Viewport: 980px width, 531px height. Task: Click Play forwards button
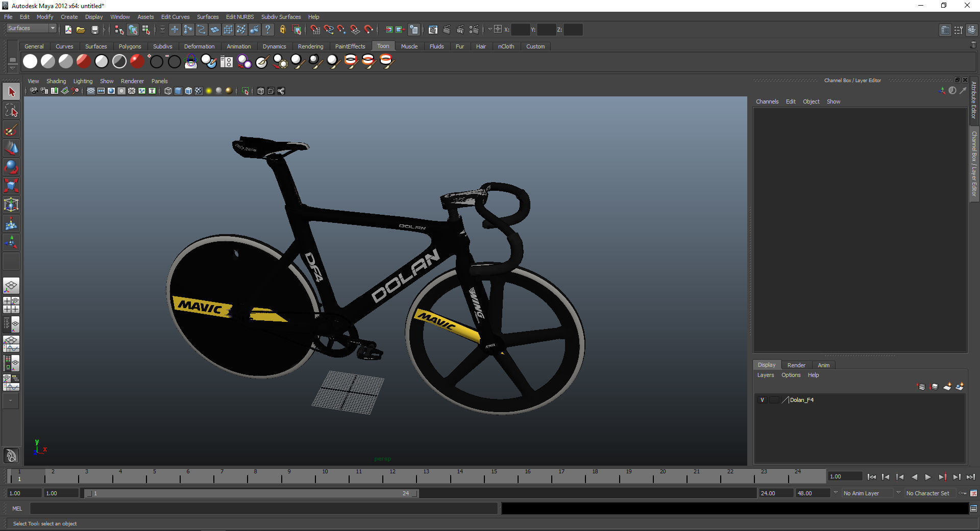click(928, 477)
